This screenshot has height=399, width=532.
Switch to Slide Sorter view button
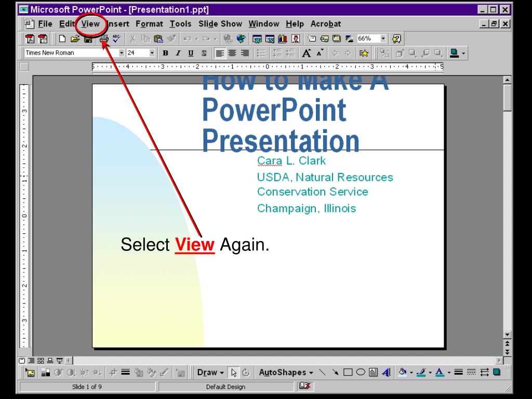point(41,361)
